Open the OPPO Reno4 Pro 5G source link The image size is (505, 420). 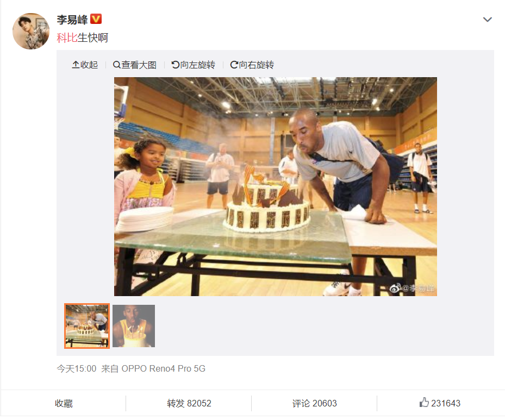point(163,368)
